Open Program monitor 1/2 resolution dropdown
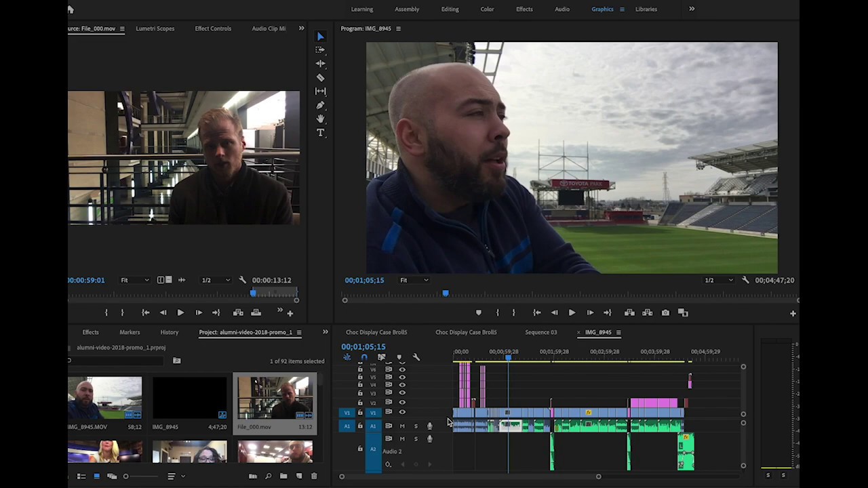 pyautogui.click(x=719, y=280)
